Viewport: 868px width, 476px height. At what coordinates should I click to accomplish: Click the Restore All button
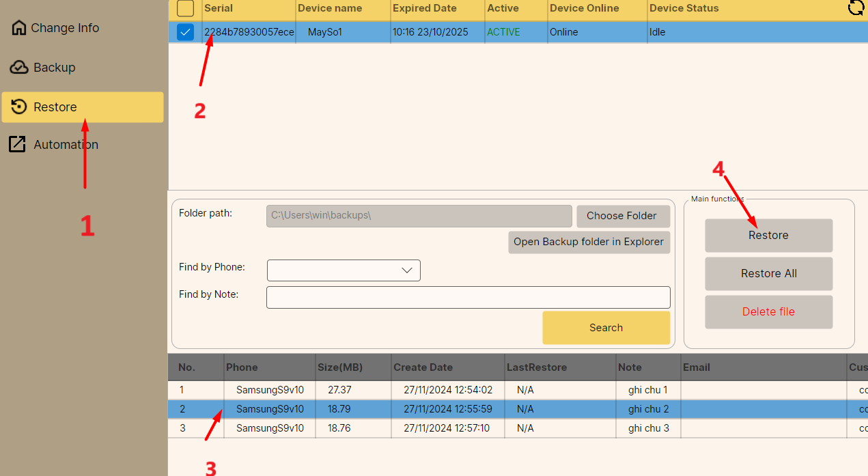coord(768,273)
